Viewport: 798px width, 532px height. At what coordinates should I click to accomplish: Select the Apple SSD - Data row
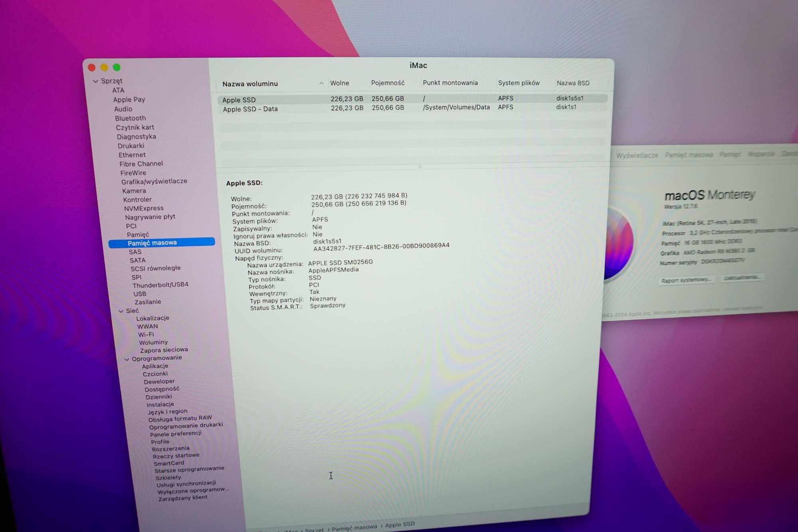[x=412, y=108]
